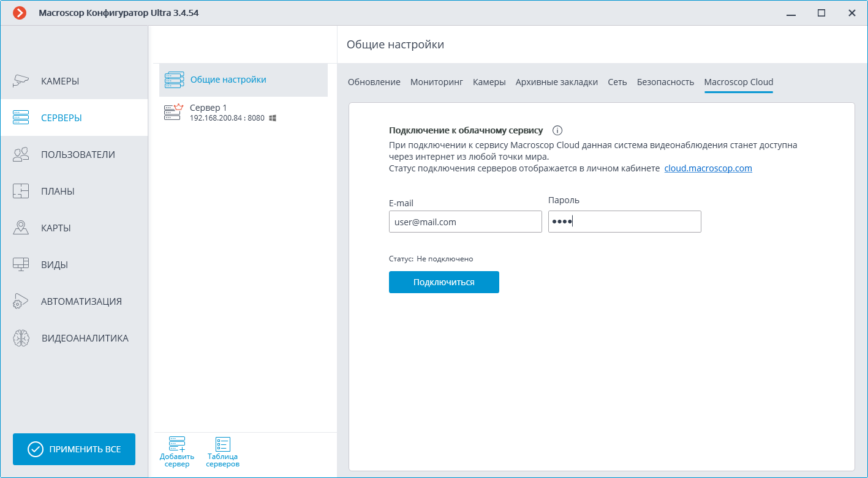
Task: Click the Не подключено status text
Action: (445, 259)
